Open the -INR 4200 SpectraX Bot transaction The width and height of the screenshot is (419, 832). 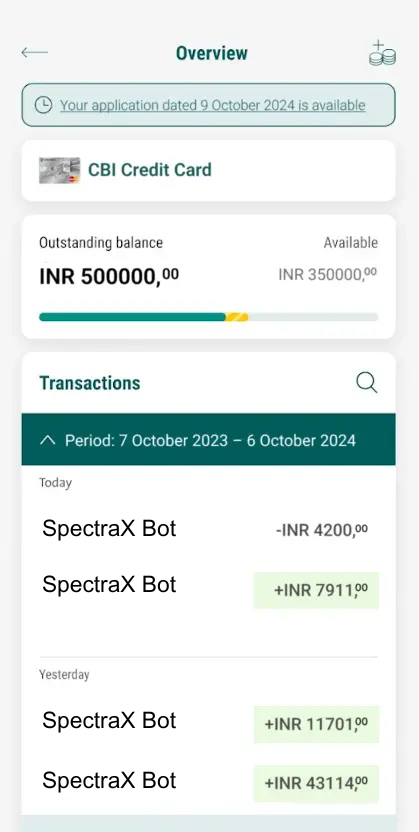(x=208, y=529)
